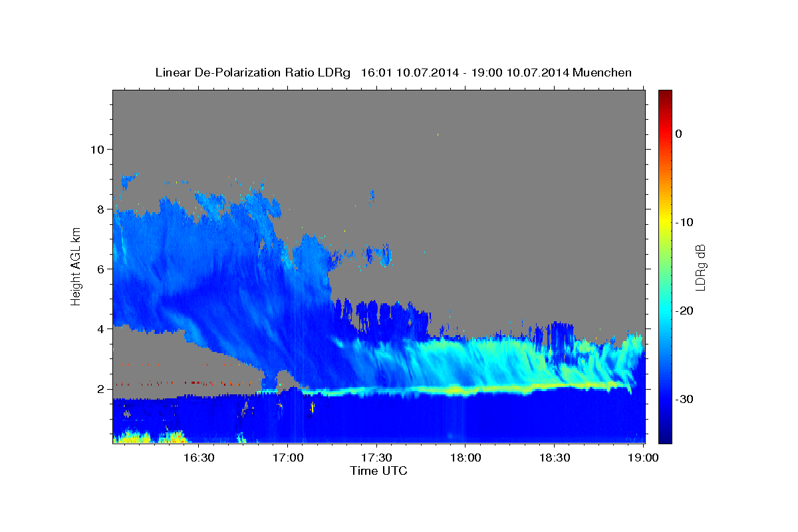798x532 pixels.
Task: Click the 18:30 time tick label
Action: [554, 458]
